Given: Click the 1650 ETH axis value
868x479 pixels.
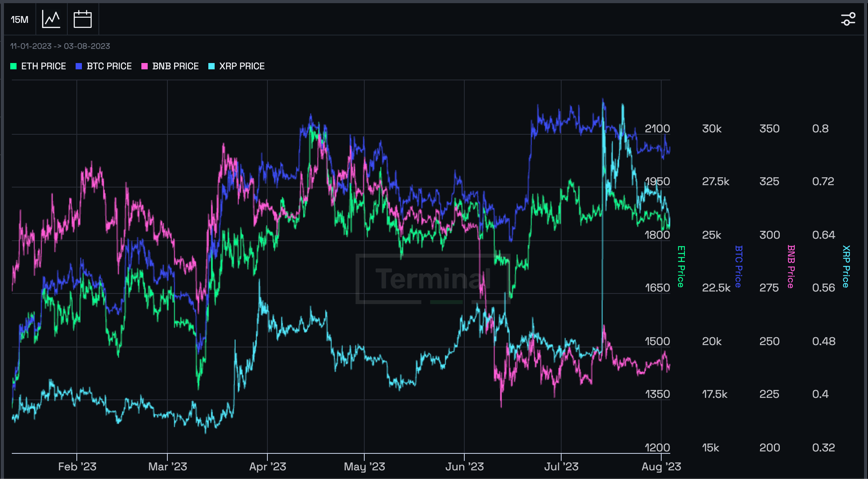Looking at the screenshot, I should click(x=657, y=288).
